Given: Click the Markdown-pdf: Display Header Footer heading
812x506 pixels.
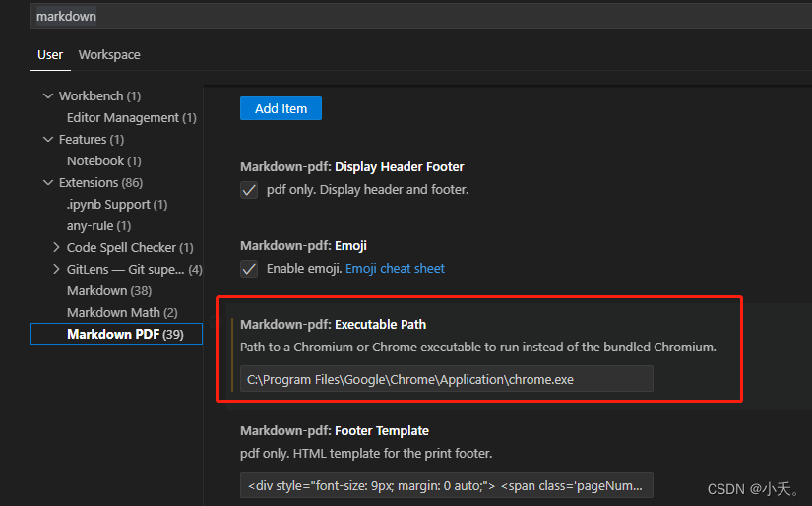Looking at the screenshot, I should click(x=352, y=166).
